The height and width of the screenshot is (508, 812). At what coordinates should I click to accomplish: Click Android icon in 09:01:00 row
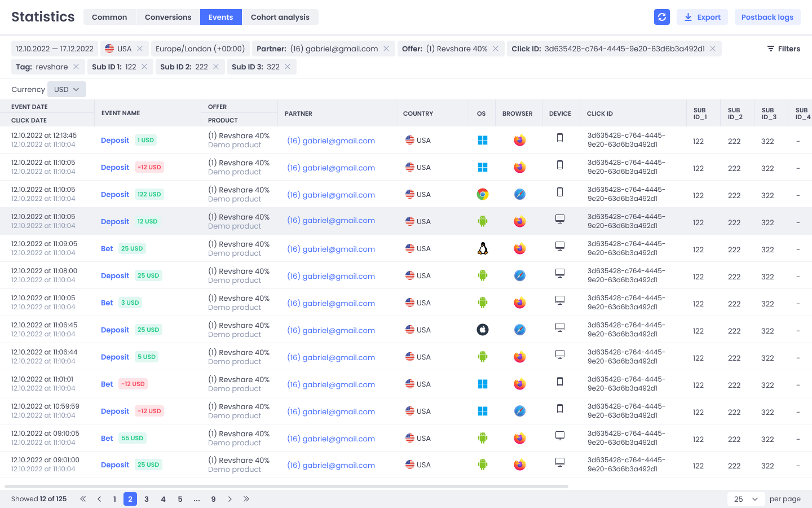click(x=483, y=465)
